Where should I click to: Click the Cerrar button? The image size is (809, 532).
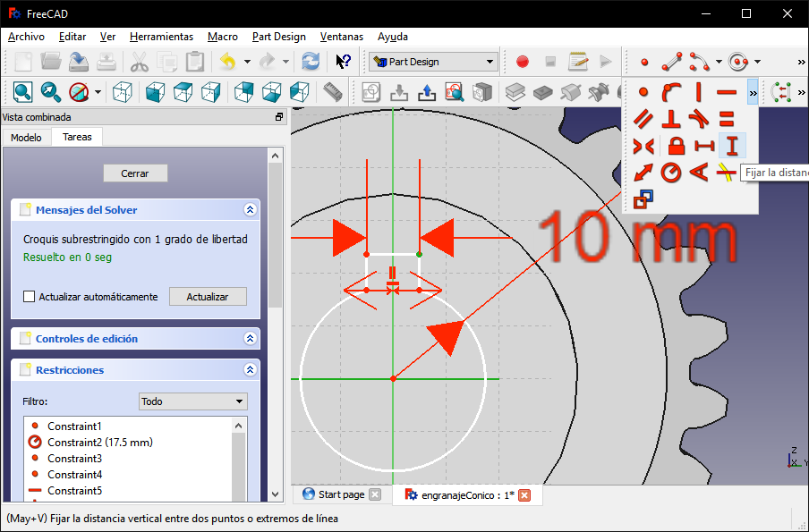(134, 173)
